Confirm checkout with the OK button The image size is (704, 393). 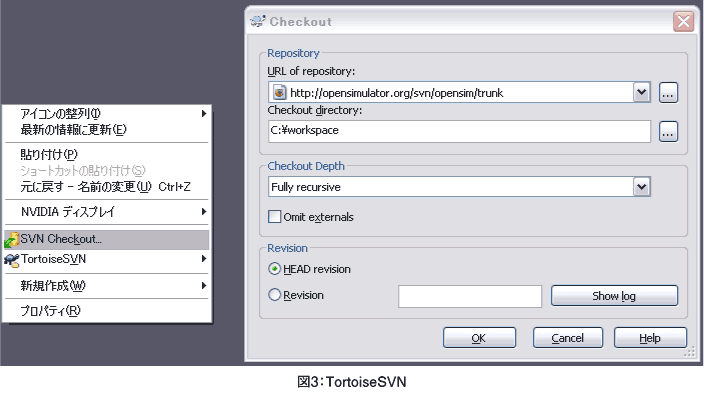pyautogui.click(x=479, y=338)
